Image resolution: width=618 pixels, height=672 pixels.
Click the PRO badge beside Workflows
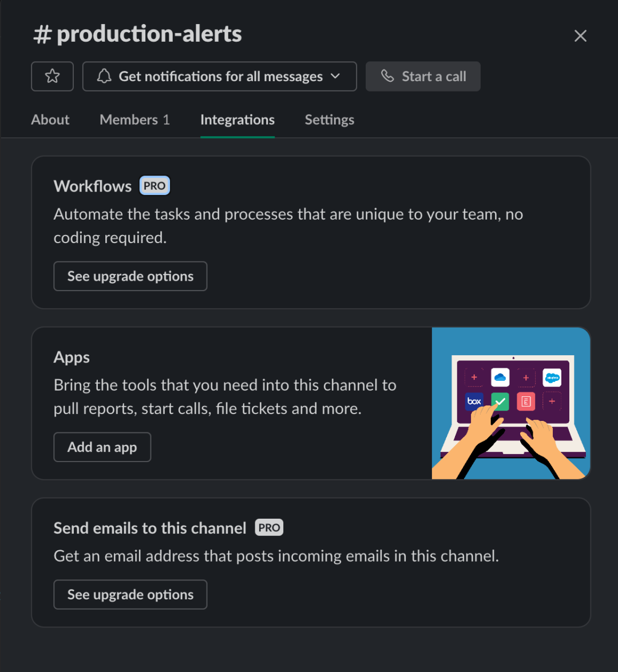click(x=154, y=185)
